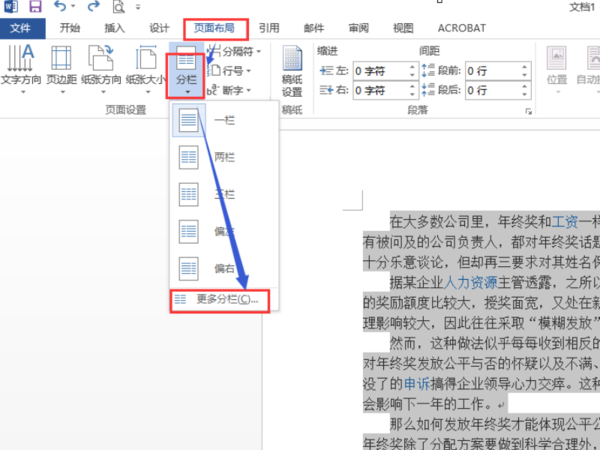Click the 分栏 columns button
The height and width of the screenshot is (450, 600).
[x=186, y=71]
